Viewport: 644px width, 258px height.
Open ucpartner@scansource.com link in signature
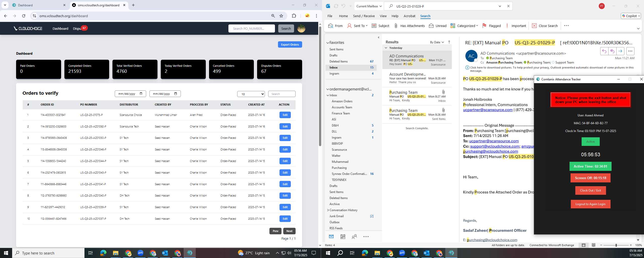[x=488, y=110]
